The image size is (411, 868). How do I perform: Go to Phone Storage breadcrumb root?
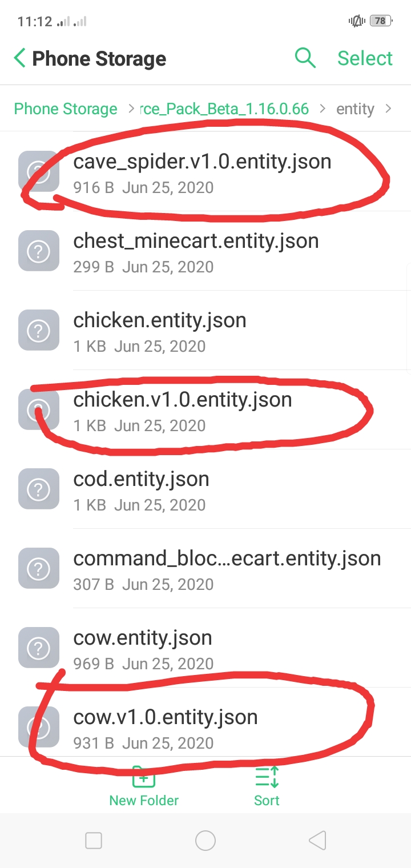66,109
